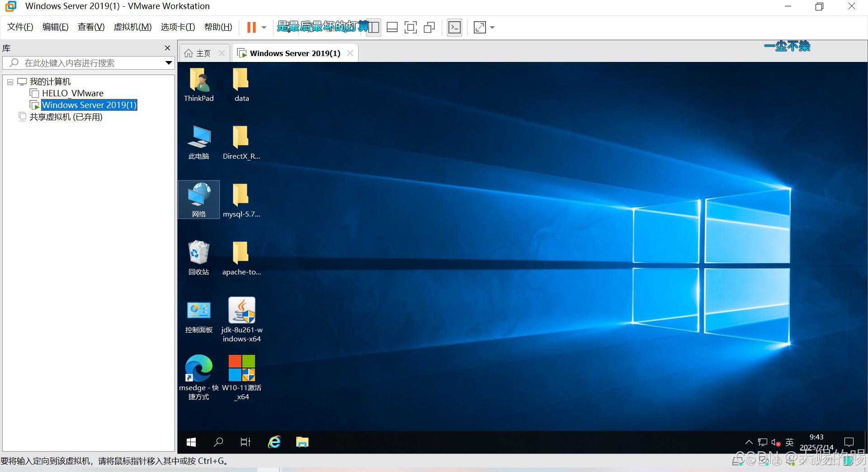Open the 文件(F) menu
Viewport: 868px width, 472px height.
20,27
